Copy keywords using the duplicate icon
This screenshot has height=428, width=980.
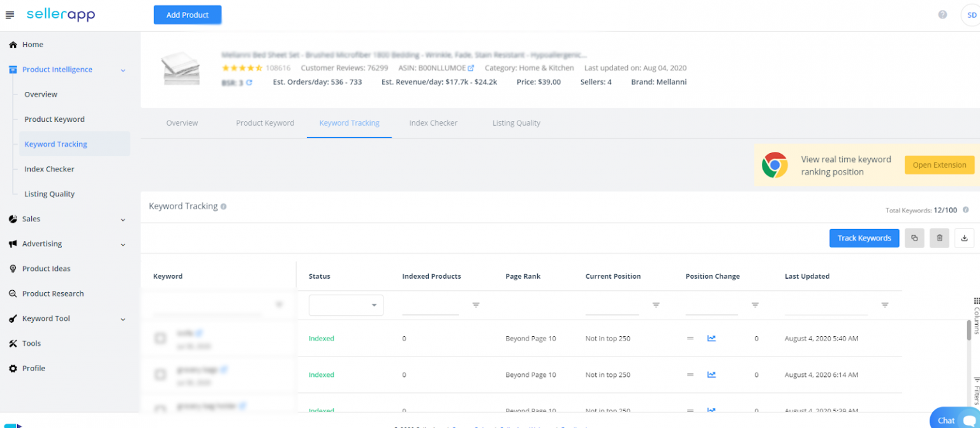pos(914,238)
